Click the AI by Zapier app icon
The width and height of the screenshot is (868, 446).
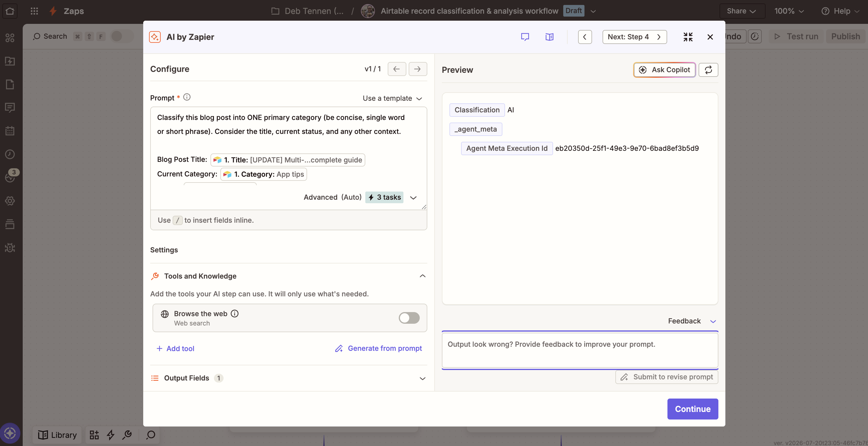155,37
